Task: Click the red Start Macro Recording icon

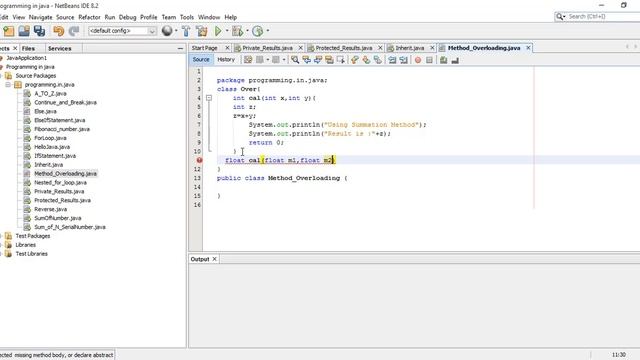Action: (418, 60)
